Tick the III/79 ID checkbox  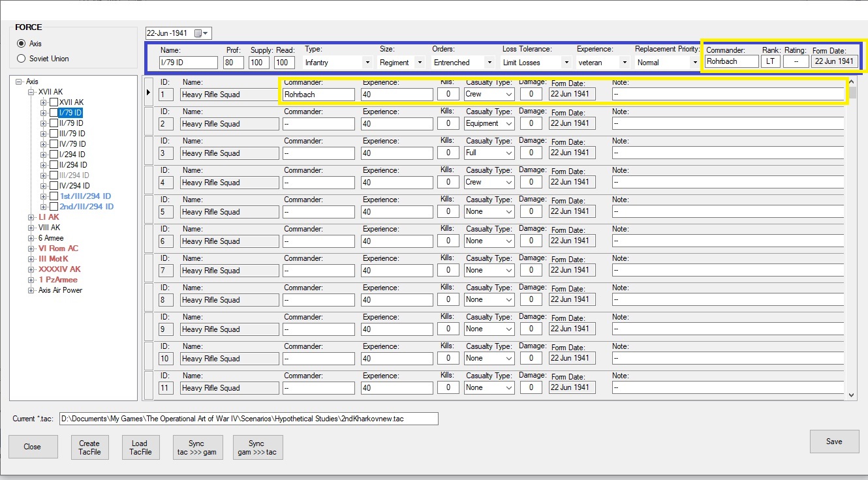click(54, 134)
